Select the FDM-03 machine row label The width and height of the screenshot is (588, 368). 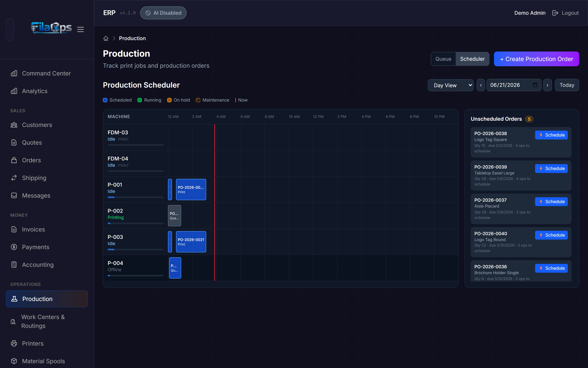[x=118, y=132]
